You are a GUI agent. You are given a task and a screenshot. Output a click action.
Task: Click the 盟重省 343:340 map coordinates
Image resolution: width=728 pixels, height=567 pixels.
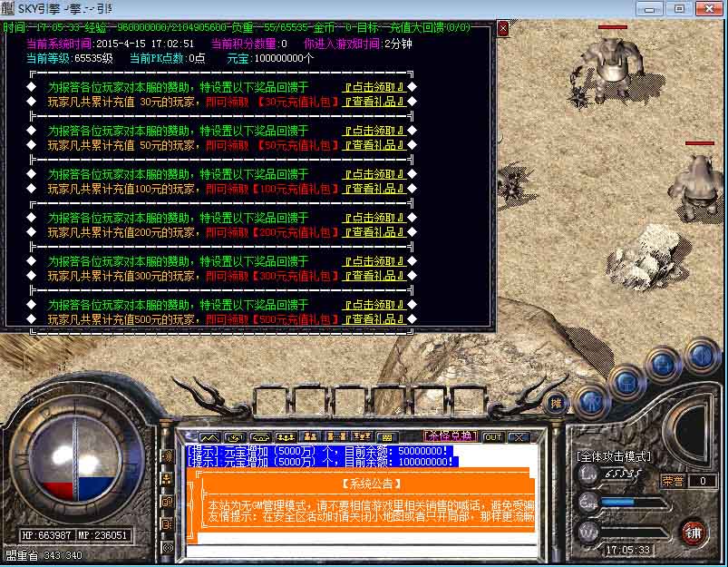(44, 555)
